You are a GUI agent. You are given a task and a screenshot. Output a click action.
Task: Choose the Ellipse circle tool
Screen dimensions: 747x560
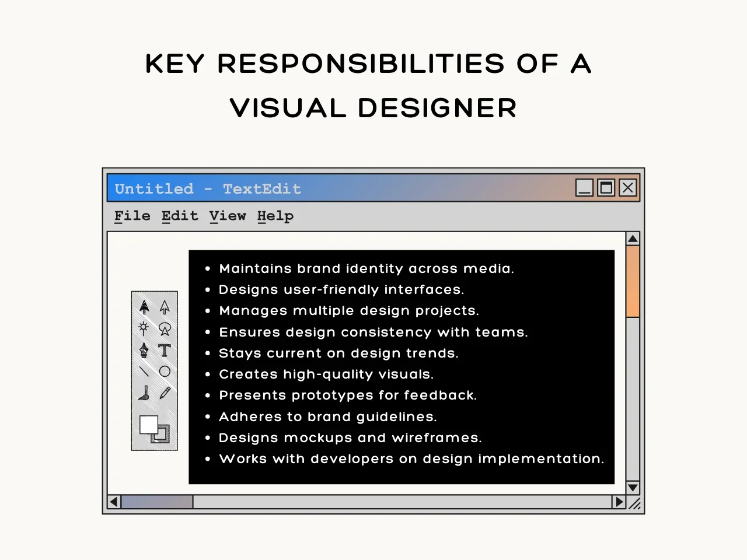click(x=165, y=372)
